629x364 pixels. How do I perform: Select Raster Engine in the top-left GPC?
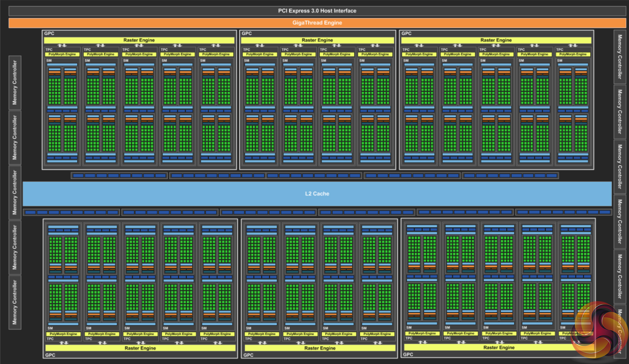tap(139, 40)
